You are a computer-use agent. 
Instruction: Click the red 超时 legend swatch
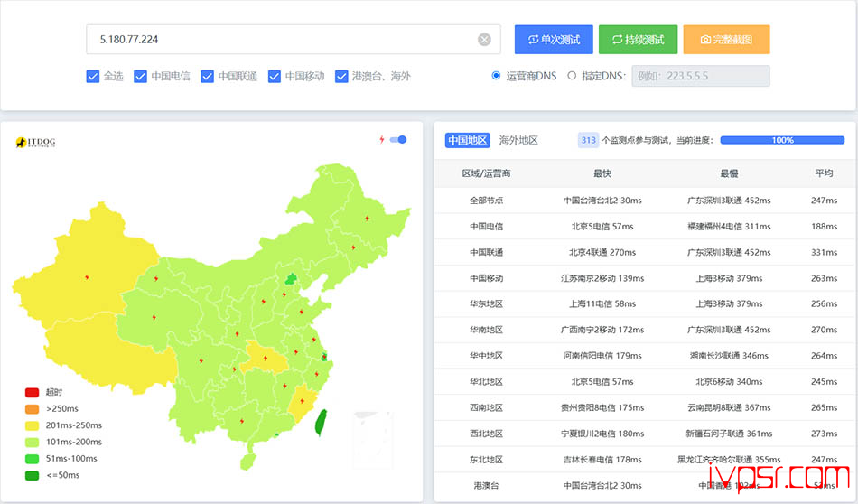pos(33,392)
